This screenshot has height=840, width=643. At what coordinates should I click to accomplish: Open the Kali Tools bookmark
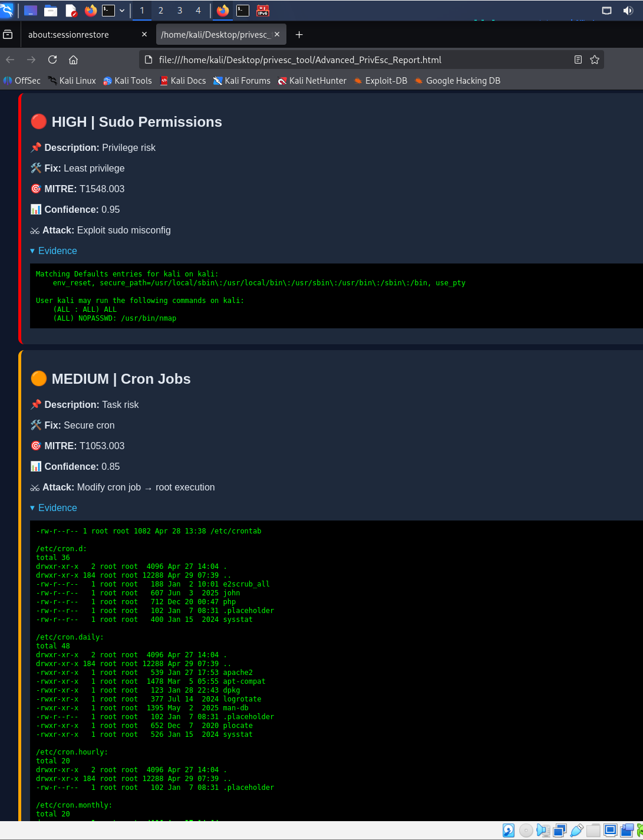click(x=127, y=81)
